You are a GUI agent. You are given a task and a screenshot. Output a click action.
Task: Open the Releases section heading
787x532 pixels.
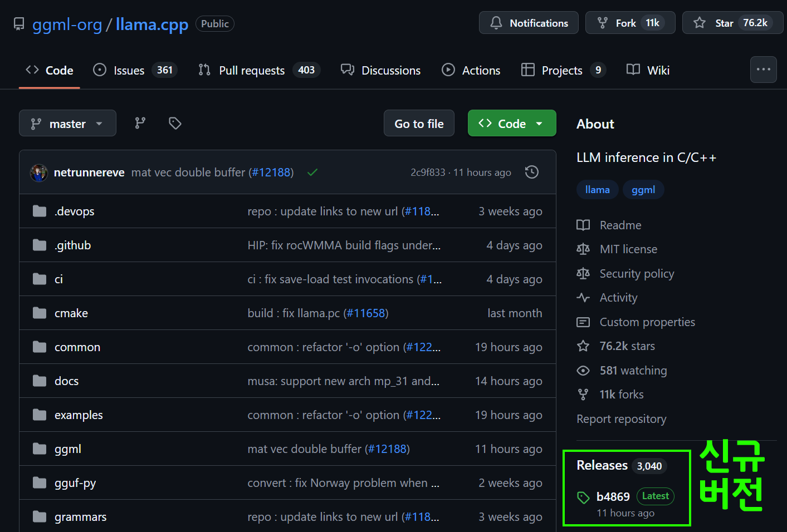point(602,465)
